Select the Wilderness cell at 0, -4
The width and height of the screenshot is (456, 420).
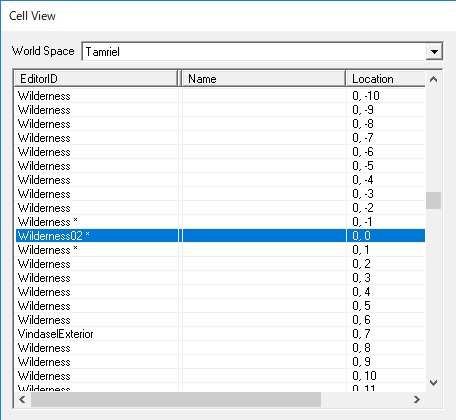[220, 180]
